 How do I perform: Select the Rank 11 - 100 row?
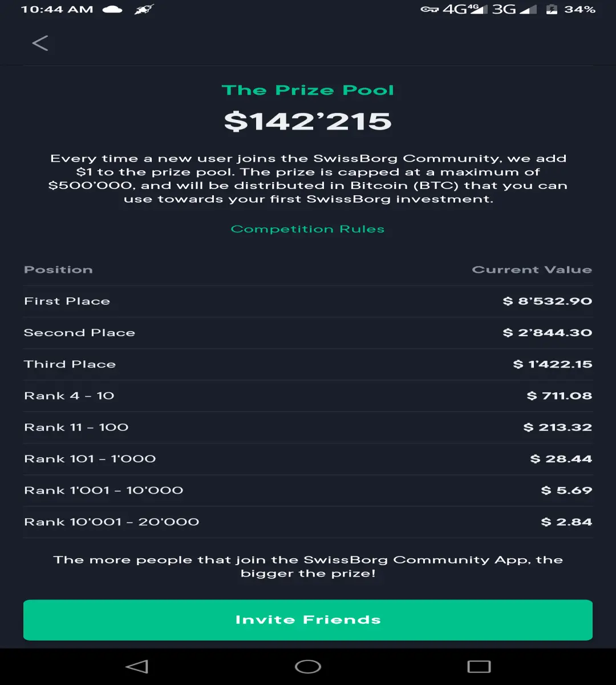click(308, 428)
